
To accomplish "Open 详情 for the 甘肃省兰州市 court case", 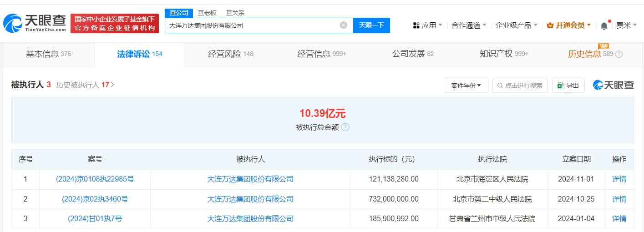I will [619, 219].
